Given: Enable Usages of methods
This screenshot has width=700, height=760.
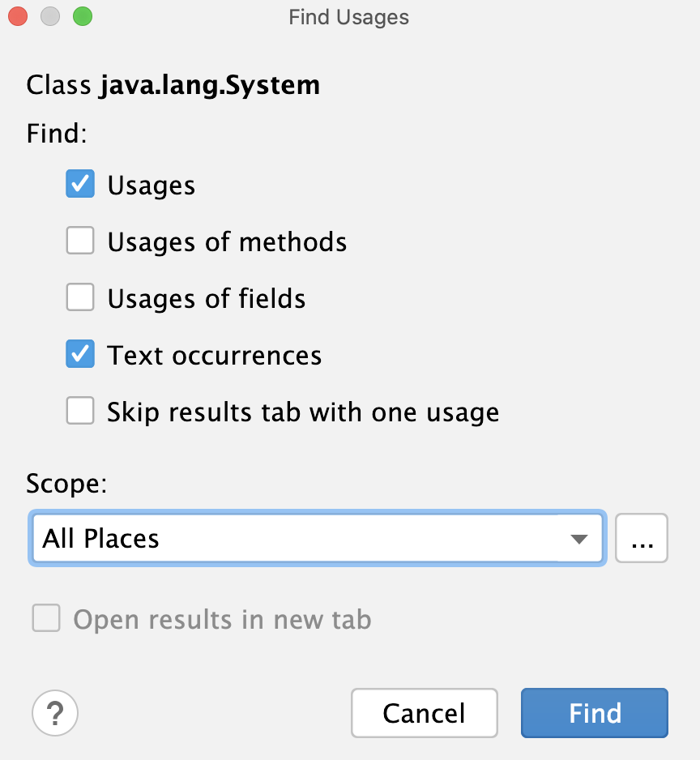Looking at the screenshot, I should 79,241.
